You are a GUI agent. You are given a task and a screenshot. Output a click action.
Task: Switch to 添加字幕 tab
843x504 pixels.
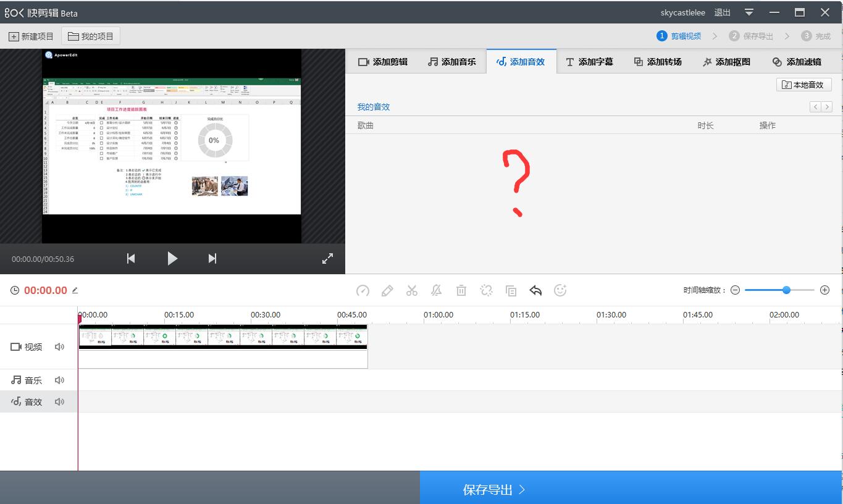pos(590,62)
